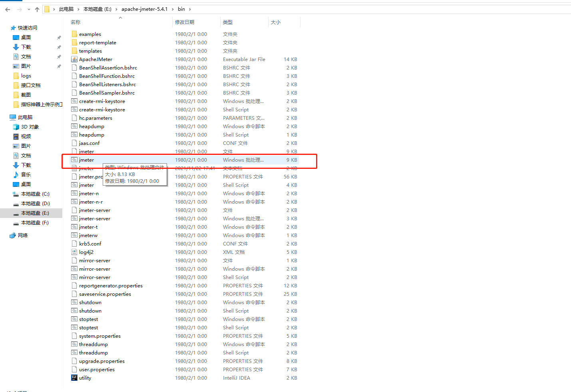Screen dimensions: 571x392
Task: Click the forward navigation arrow
Action: click(x=19, y=9)
